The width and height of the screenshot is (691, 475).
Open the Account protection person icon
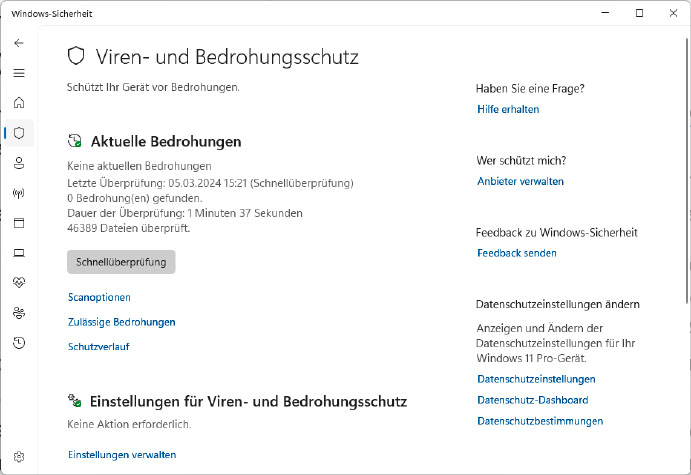19,163
